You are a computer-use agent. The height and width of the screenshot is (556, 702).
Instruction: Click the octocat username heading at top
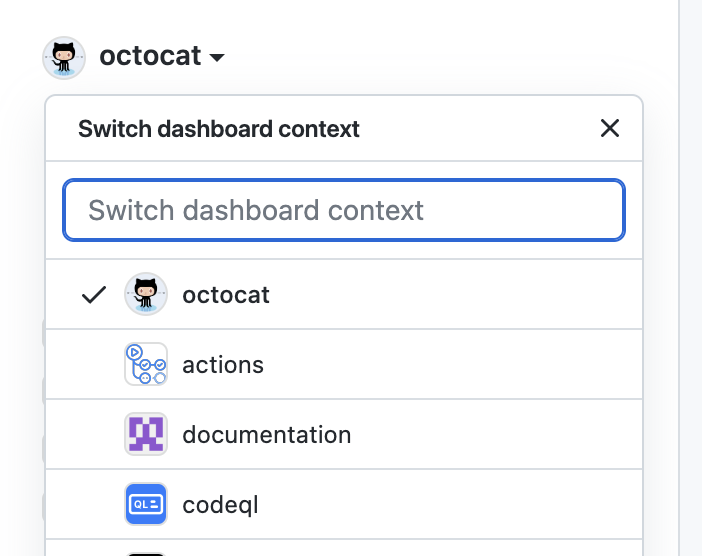pyautogui.click(x=150, y=56)
